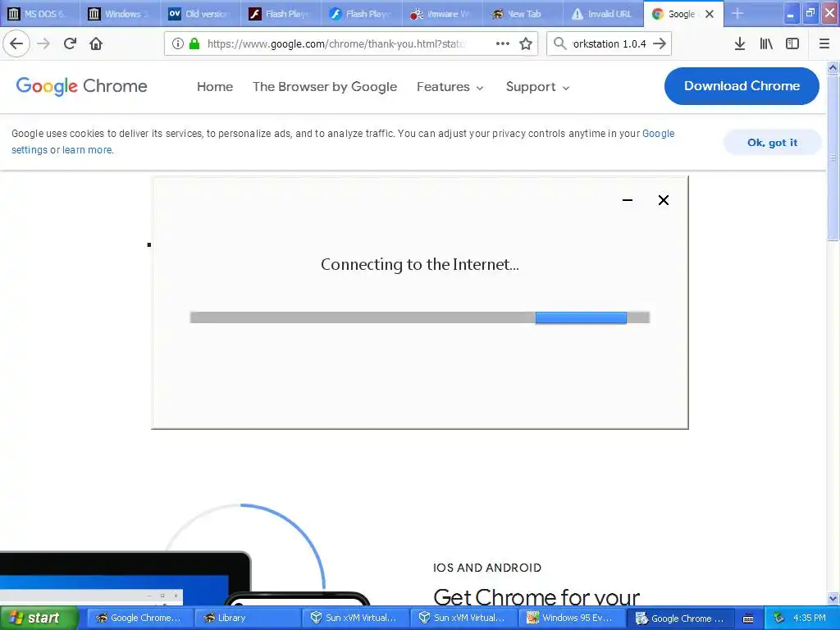Switch to the Old version tab

(x=201, y=14)
